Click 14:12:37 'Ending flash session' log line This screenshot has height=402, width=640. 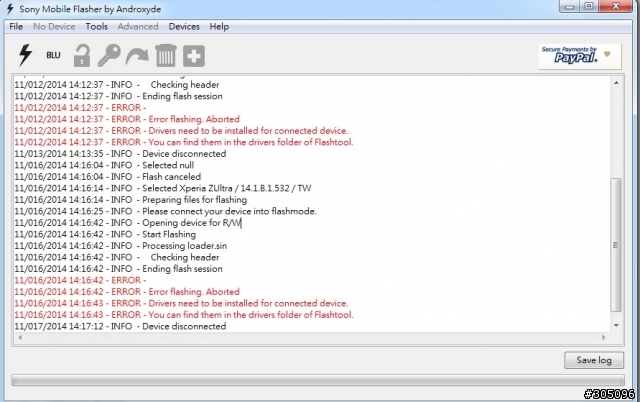click(118, 96)
